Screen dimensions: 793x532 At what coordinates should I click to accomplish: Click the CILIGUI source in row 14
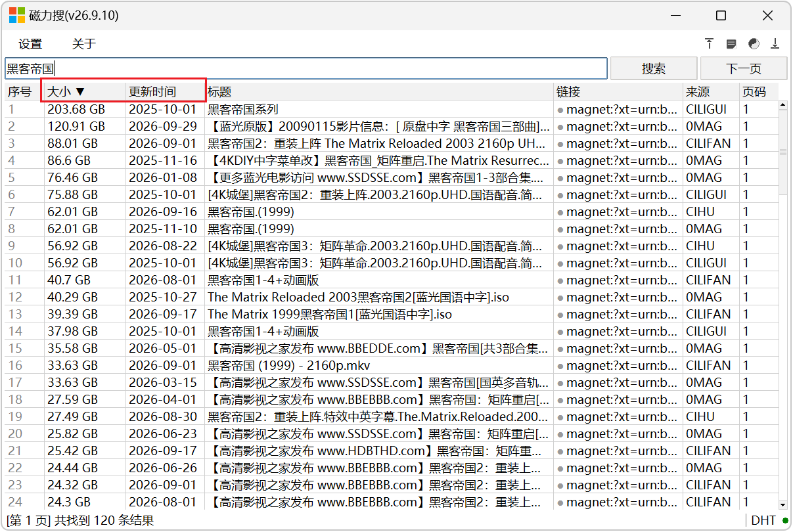pos(706,331)
